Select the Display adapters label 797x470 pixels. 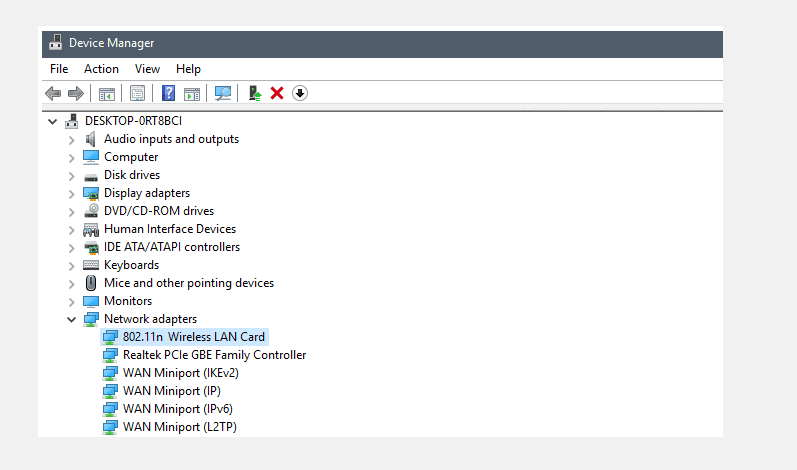click(x=147, y=193)
